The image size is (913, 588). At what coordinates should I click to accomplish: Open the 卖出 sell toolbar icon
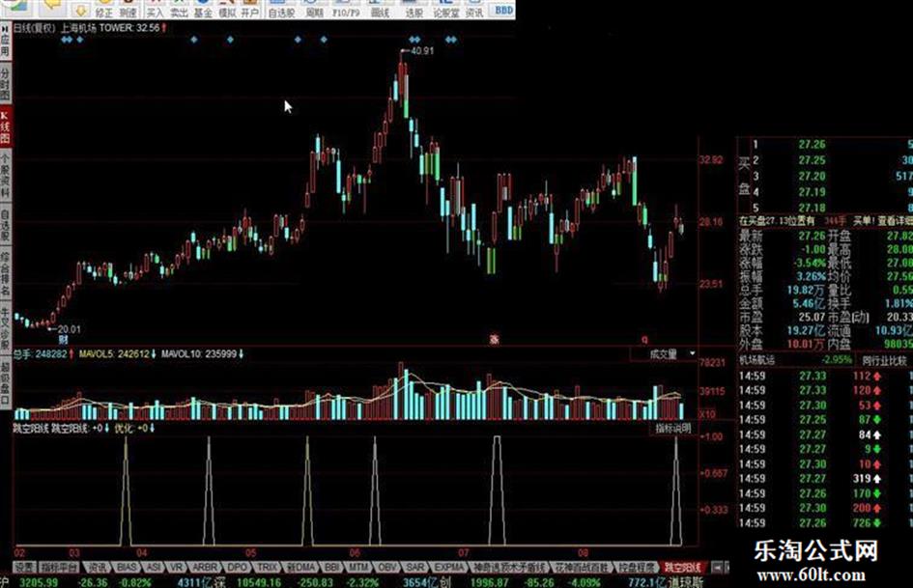tap(179, 9)
